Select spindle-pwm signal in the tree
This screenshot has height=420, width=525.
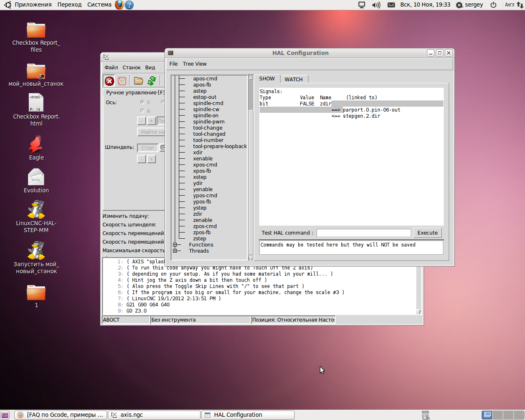(x=209, y=122)
